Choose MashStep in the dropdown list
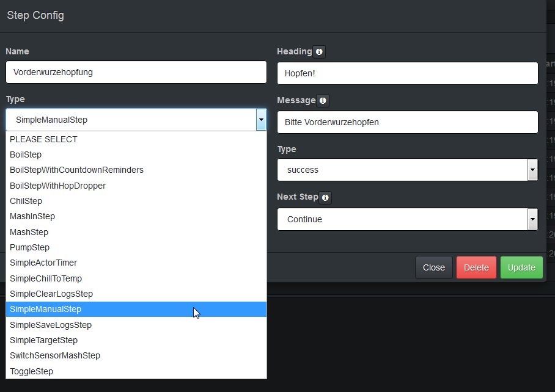This screenshot has width=555, height=392. coord(29,232)
